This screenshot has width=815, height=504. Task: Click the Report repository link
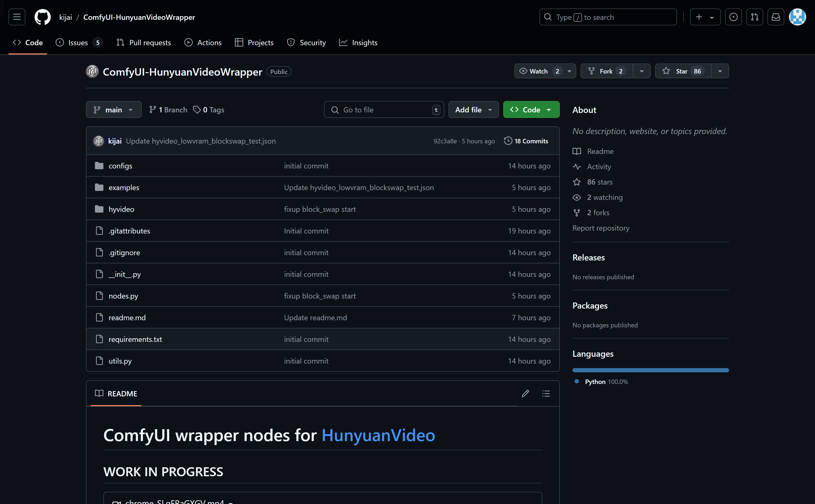(601, 228)
